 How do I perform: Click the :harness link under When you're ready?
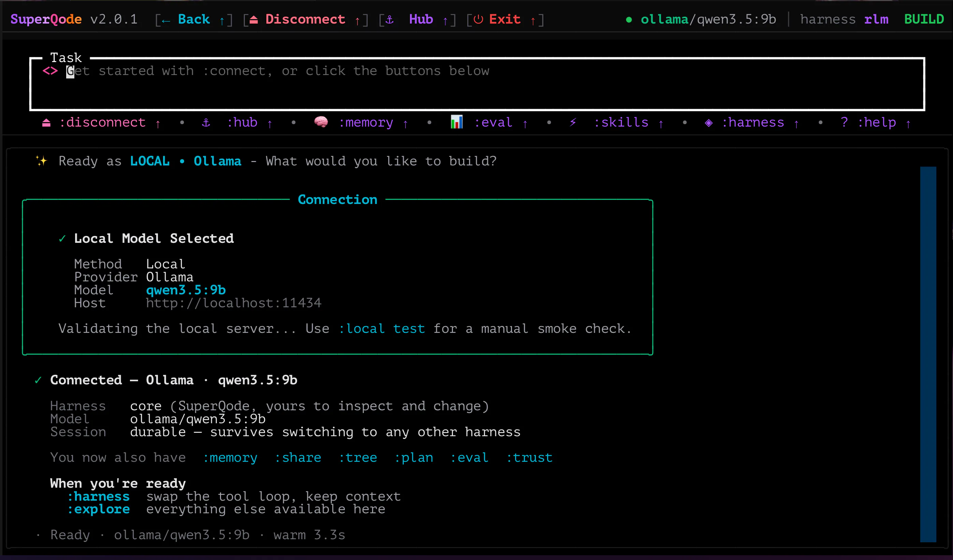pos(98,497)
